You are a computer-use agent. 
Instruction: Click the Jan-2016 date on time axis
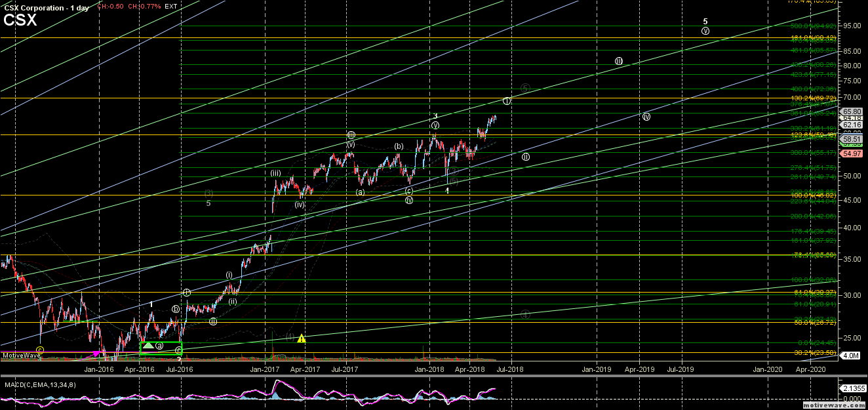tap(100, 369)
